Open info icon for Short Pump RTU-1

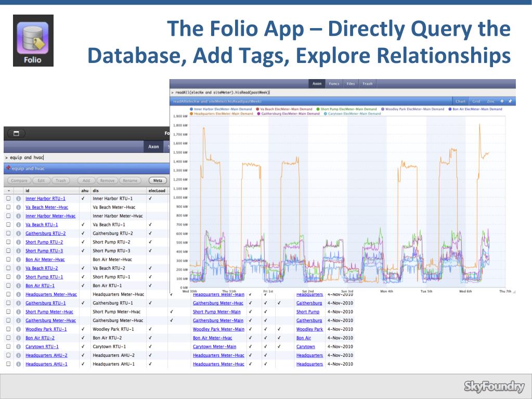click(18, 277)
